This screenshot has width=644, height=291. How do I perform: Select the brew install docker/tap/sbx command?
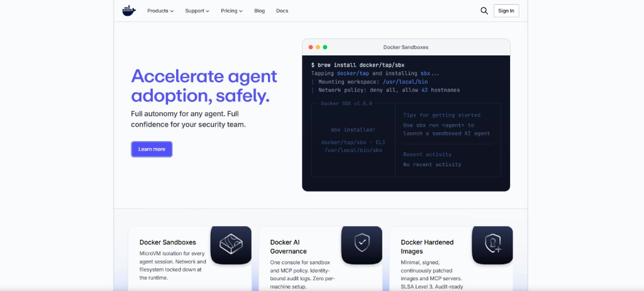tap(358, 65)
